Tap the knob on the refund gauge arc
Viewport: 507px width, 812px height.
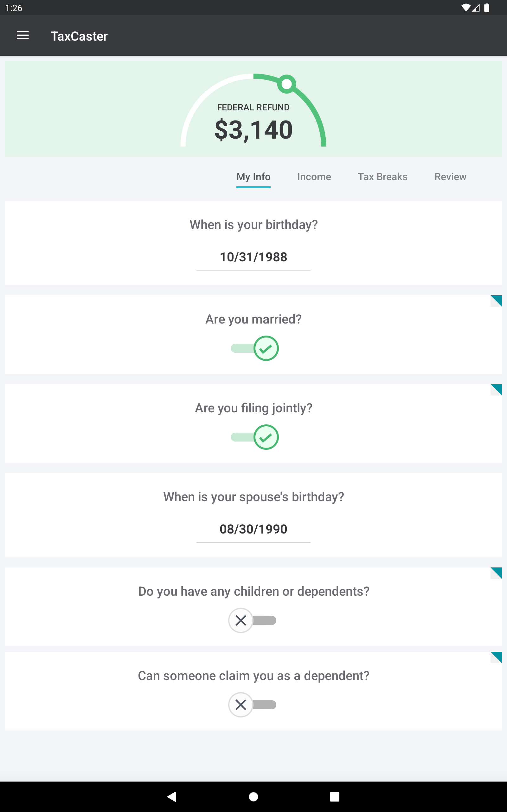pyautogui.click(x=287, y=84)
